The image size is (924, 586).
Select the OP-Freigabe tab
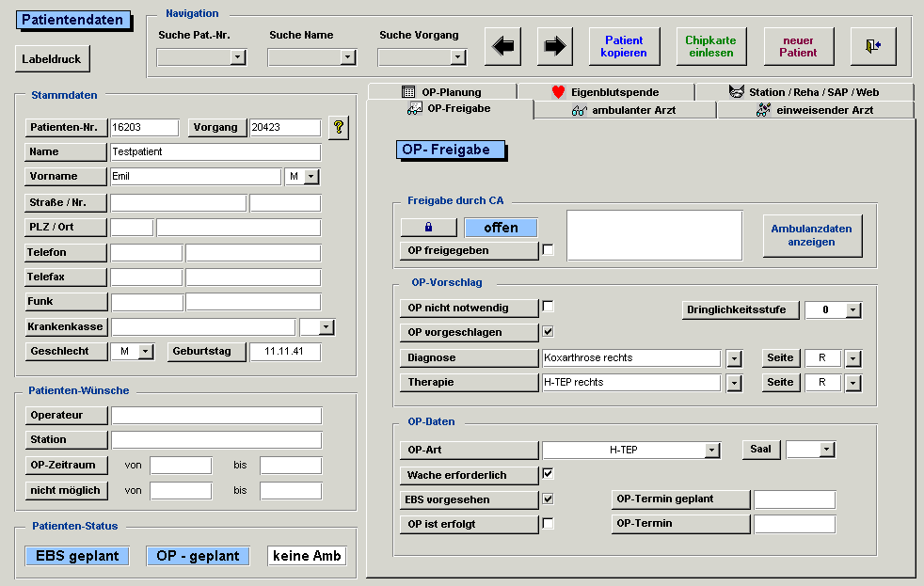coord(450,108)
